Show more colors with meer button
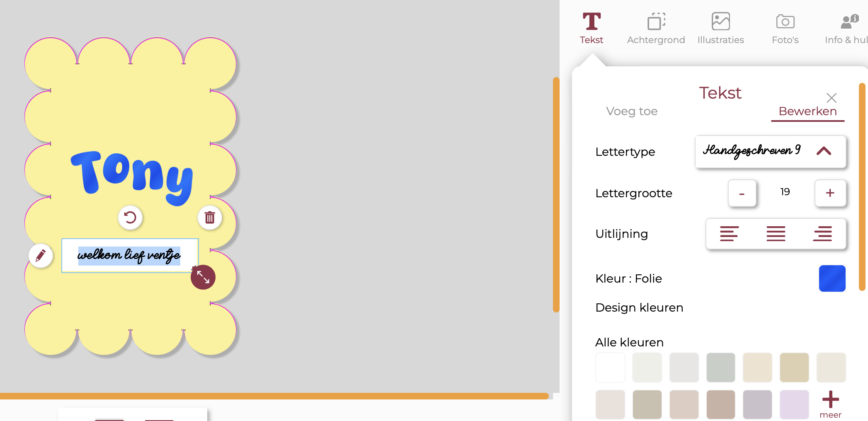 [830, 404]
